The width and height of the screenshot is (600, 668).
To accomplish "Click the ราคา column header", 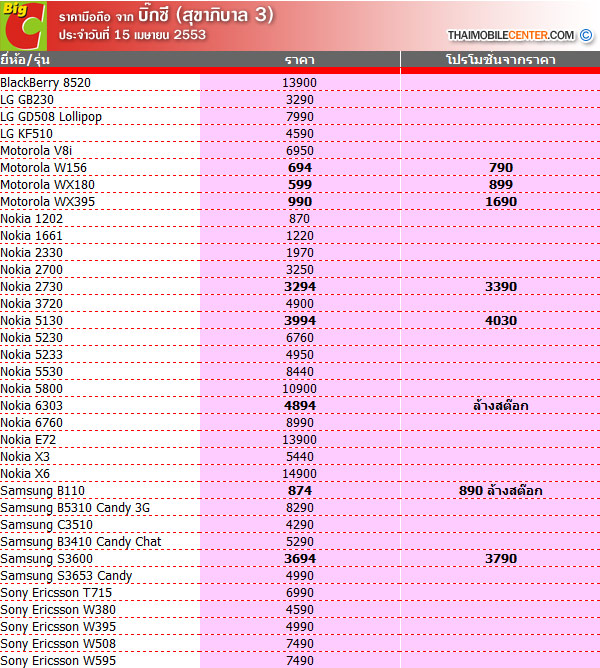I will point(300,60).
